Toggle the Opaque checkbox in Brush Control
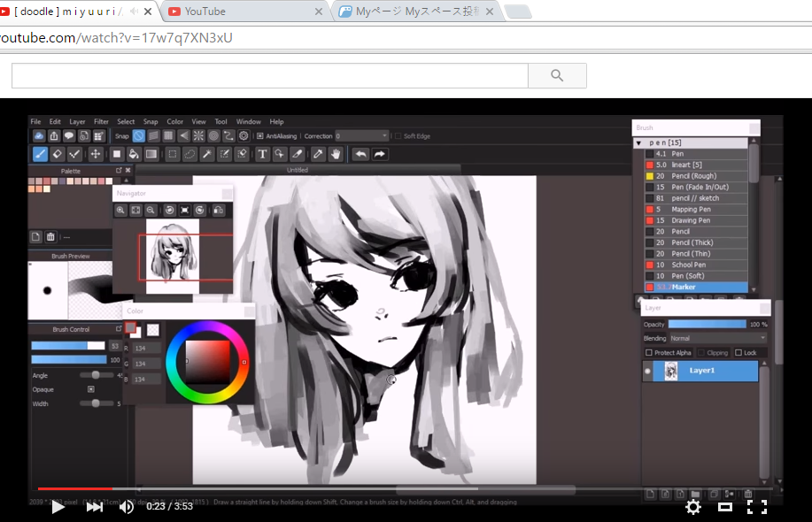Image resolution: width=812 pixels, height=522 pixels. tap(91, 389)
